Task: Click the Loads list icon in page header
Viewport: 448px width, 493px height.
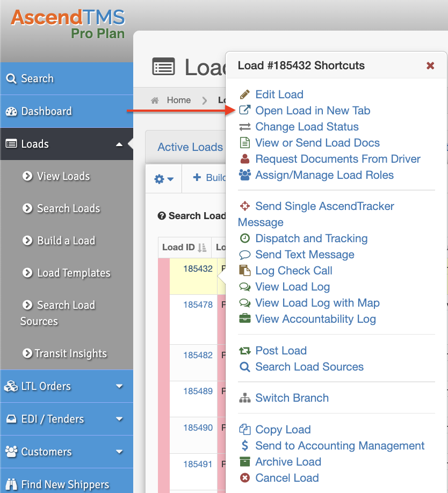Action: click(x=163, y=67)
